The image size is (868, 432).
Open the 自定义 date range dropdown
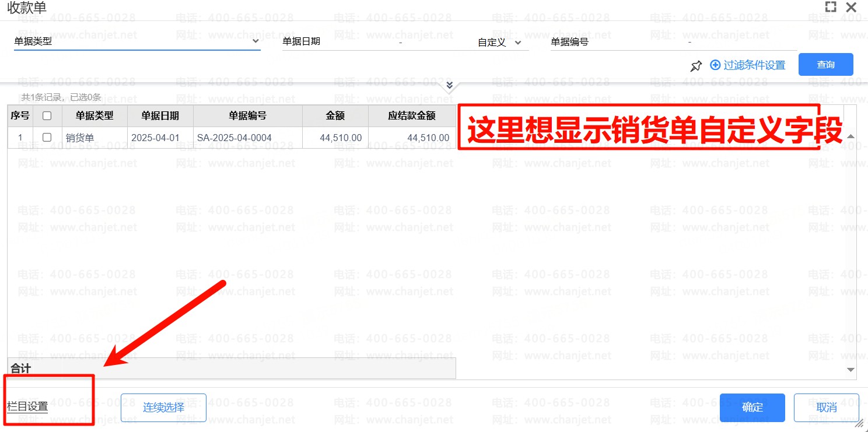click(x=517, y=43)
